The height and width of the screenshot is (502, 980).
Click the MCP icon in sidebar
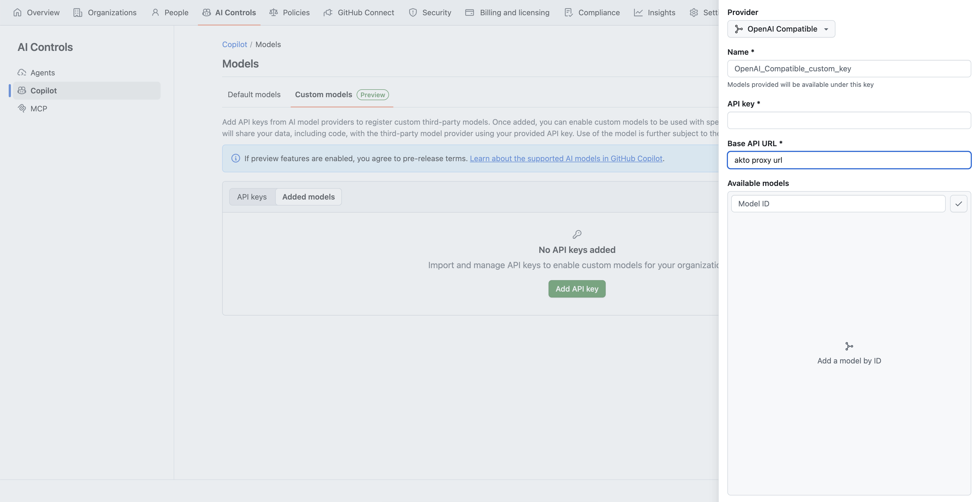[x=22, y=108]
